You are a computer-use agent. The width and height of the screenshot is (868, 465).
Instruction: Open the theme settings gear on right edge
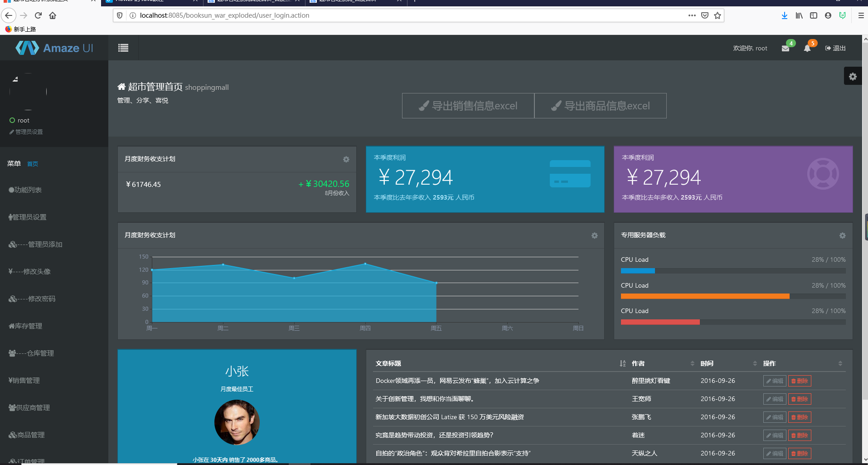coord(853,76)
